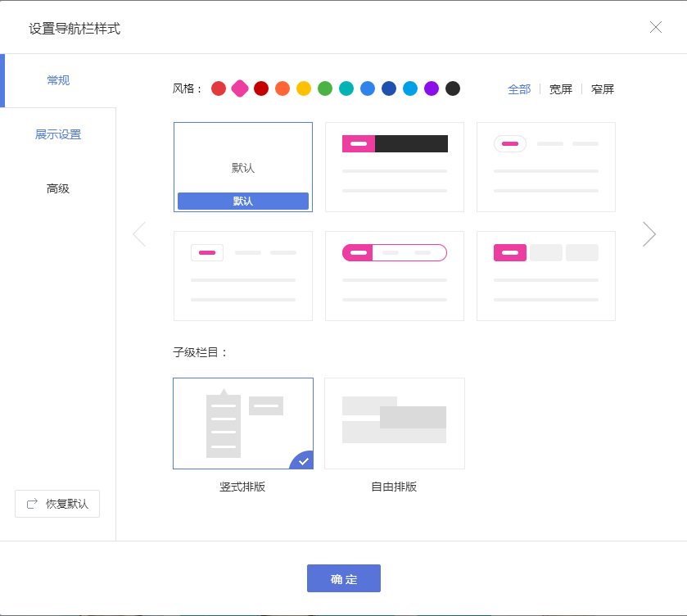
Task: Go to next page of styles
Action: coord(649,234)
